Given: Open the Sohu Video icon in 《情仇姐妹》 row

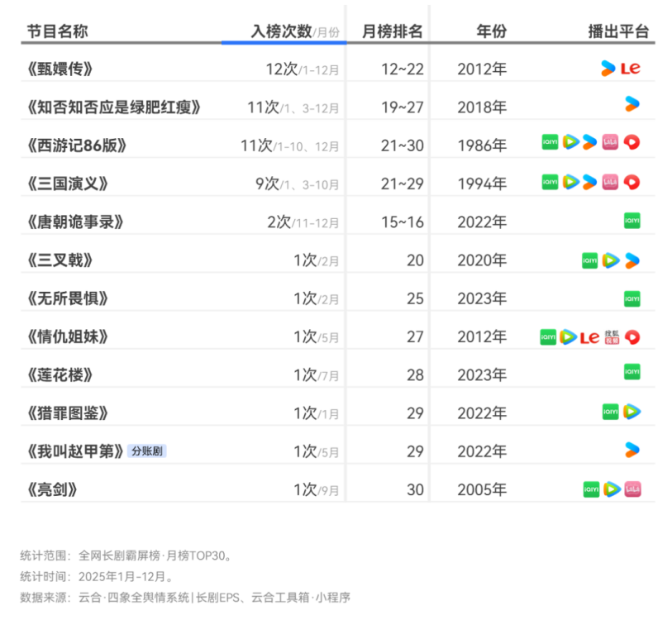Looking at the screenshot, I should 611,336.
